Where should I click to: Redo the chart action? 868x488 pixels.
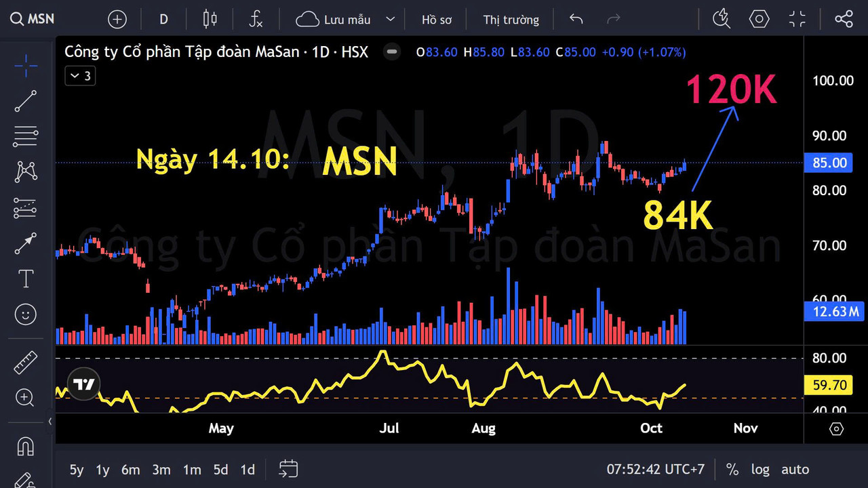click(614, 19)
